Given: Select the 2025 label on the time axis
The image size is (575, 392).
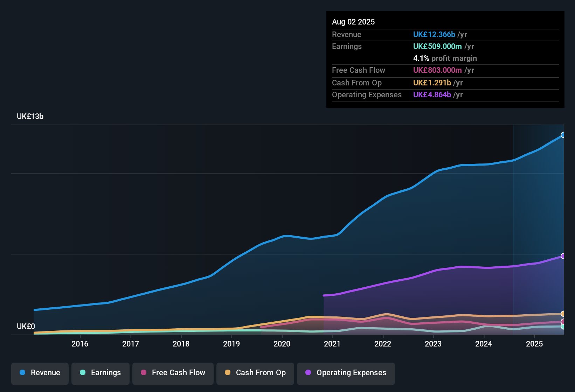Looking at the screenshot, I should click(x=534, y=344).
